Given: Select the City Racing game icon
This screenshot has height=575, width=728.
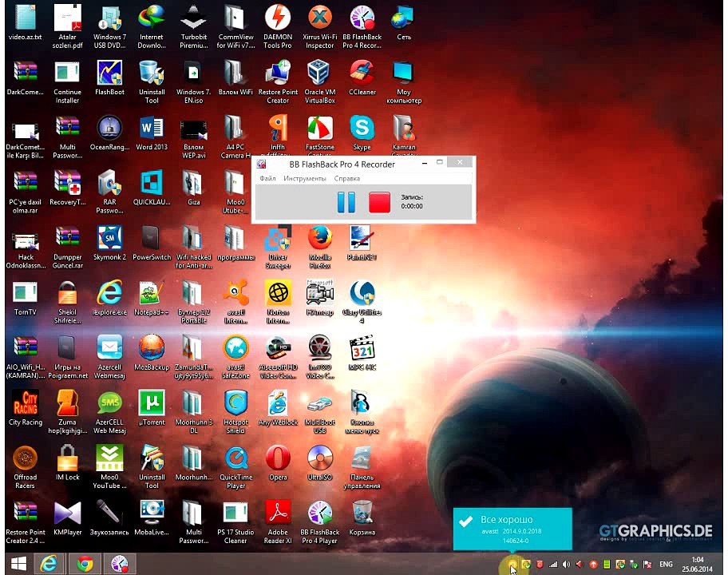Looking at the screenshot, I should pyautogui.click(x=25, y=408).
